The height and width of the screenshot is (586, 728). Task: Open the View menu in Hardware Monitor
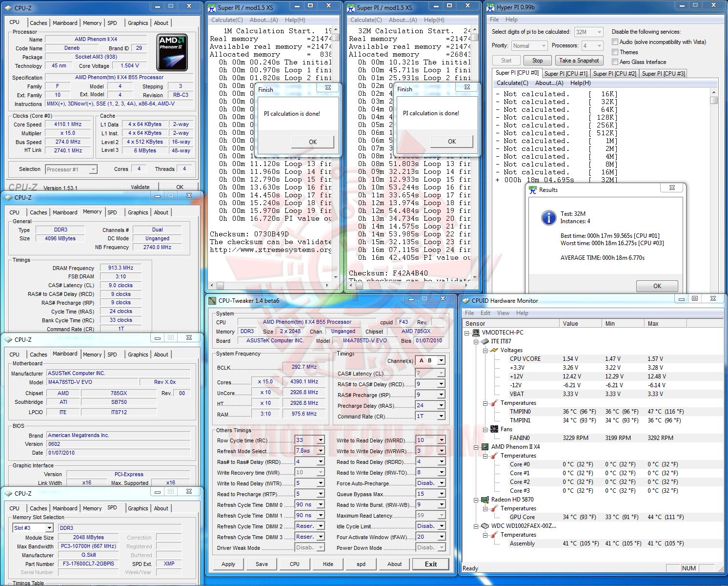pos(503,313)
